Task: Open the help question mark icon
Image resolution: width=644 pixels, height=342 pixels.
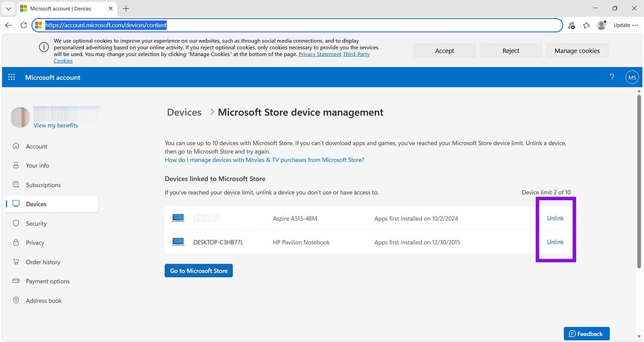Action: (x=612, y=77)
